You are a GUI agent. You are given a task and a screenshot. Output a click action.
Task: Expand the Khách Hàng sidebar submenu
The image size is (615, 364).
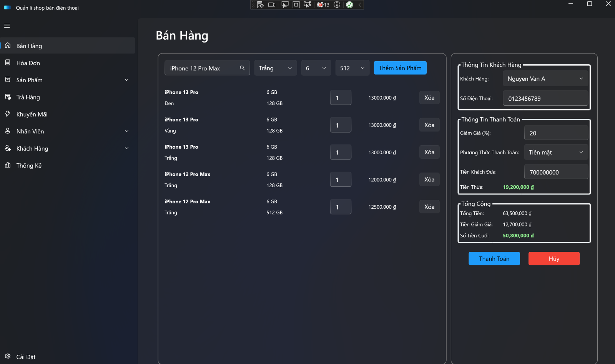126,148
